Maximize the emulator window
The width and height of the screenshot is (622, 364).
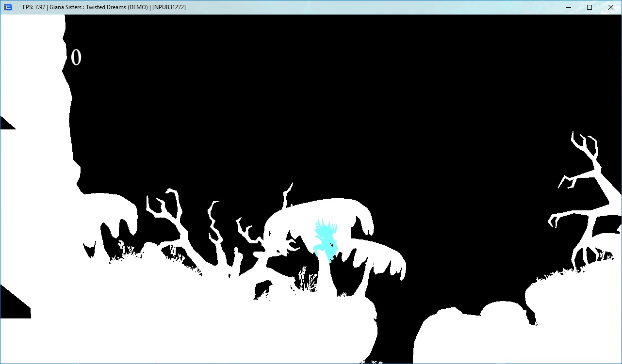click(589, 7)
